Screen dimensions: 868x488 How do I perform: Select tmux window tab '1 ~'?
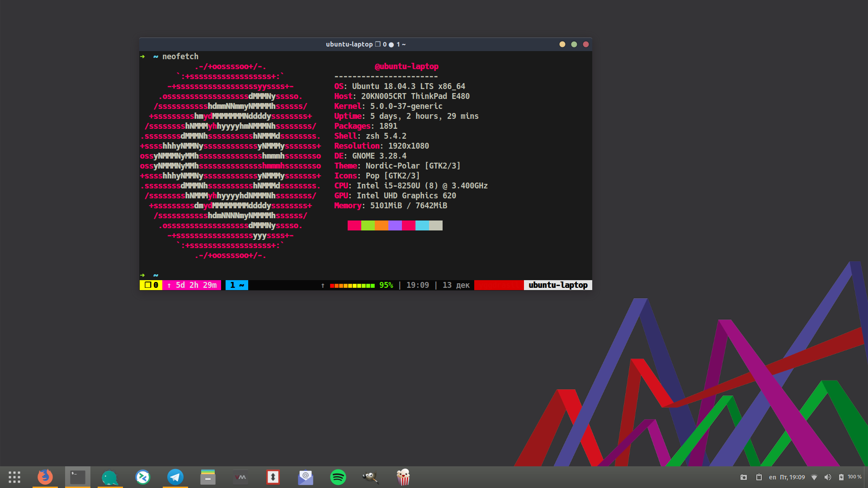tap(237, 285)
